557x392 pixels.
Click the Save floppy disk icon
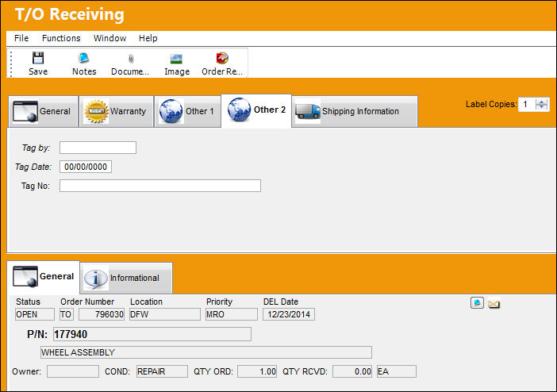tap(38, 58)
